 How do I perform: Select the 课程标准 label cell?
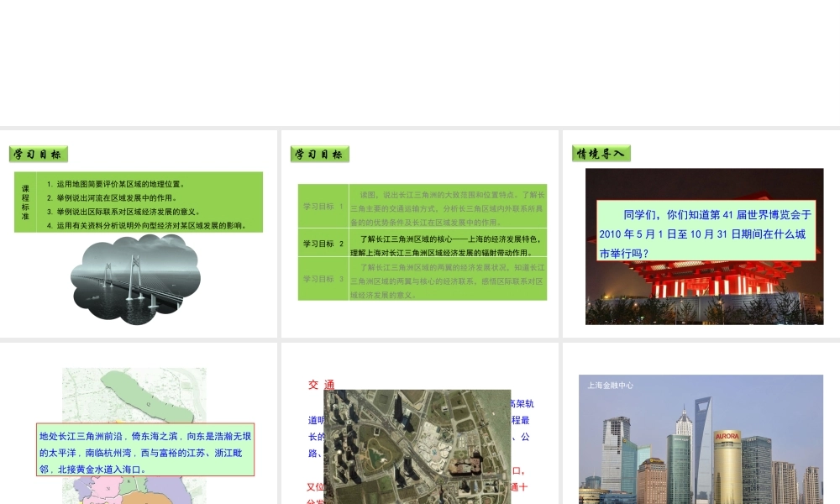point(25,202)
